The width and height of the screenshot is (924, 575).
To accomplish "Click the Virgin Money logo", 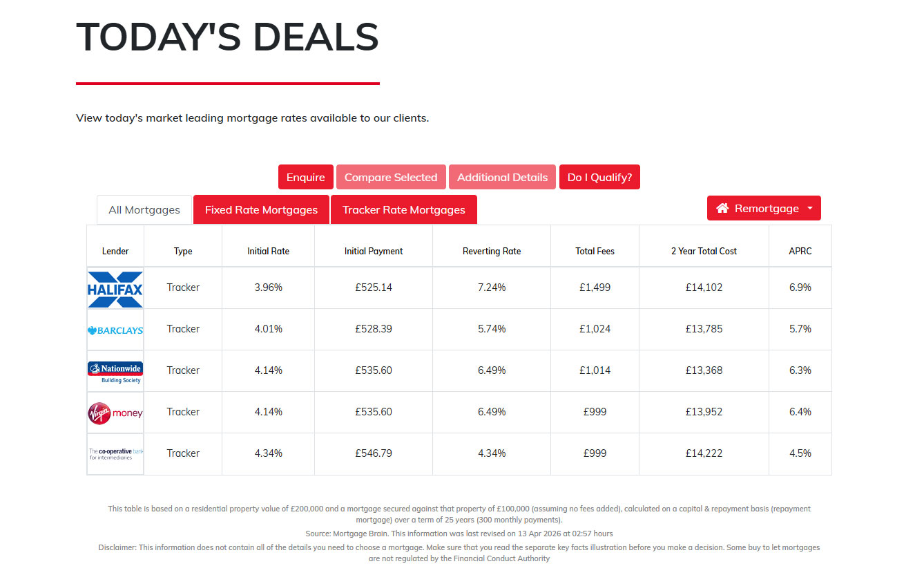I will (x=115, y=413).
